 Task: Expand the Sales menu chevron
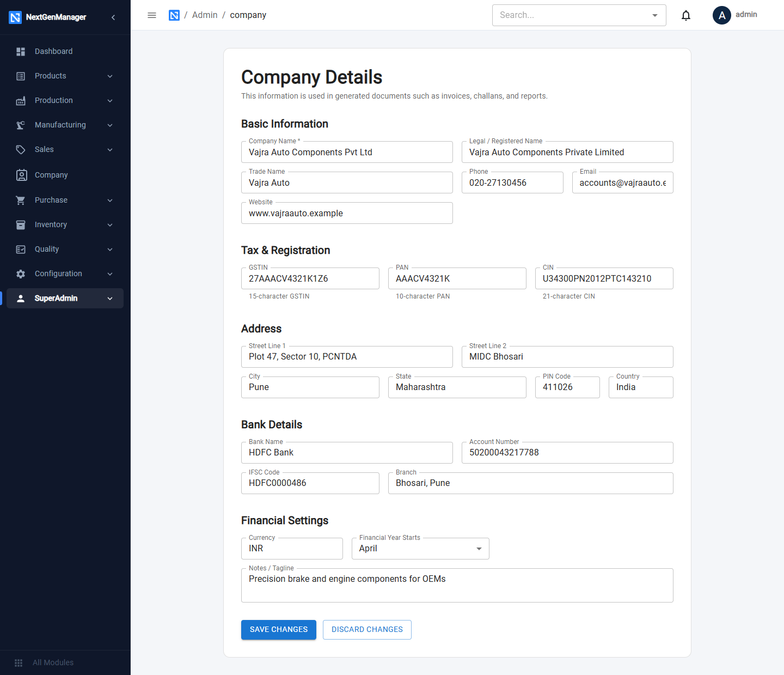click(x=110, y=150)
